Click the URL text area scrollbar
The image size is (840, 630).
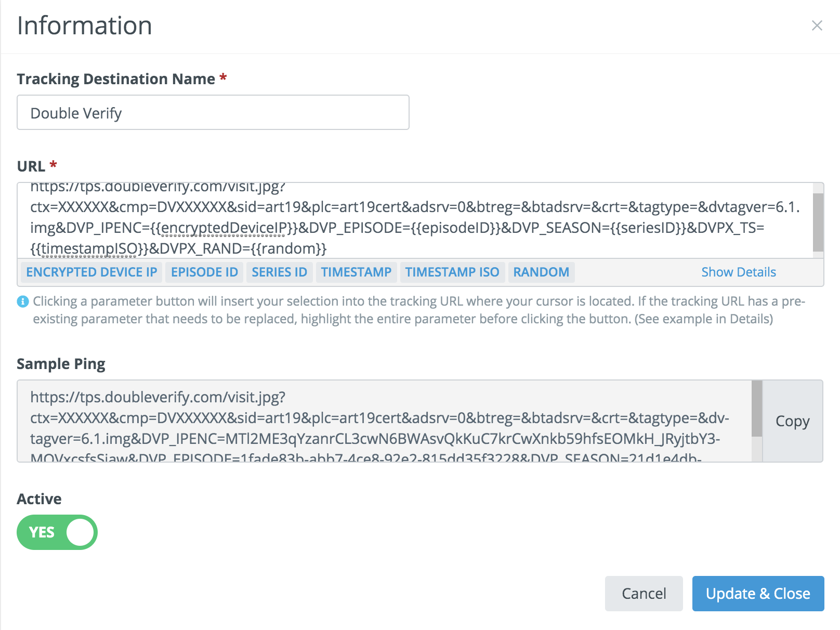[x=818, y=222]
